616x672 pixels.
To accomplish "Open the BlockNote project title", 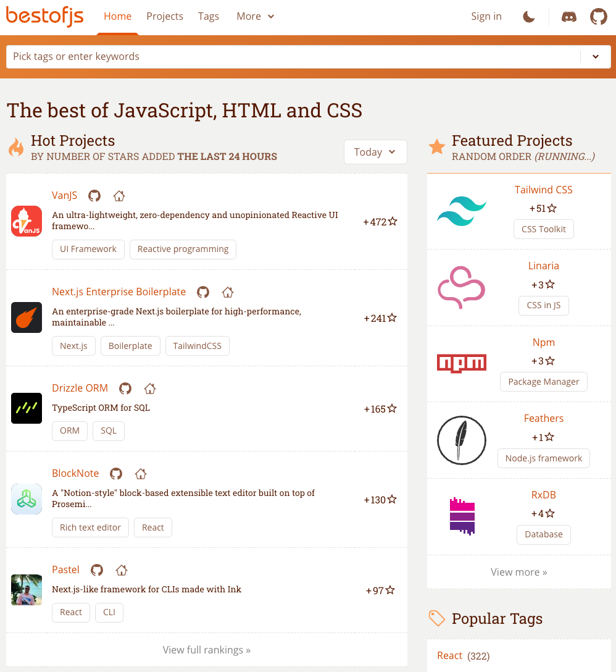I will 75,474.
